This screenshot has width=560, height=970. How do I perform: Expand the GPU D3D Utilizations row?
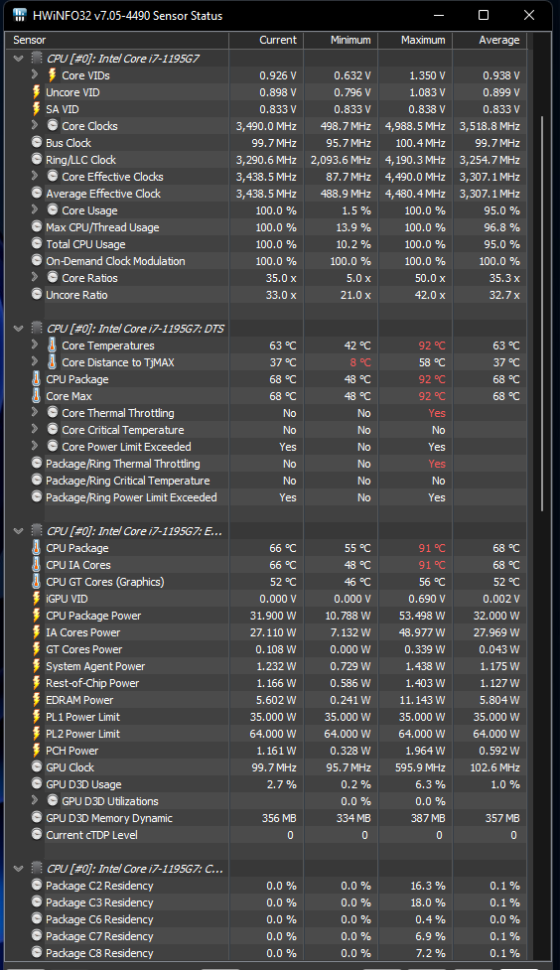(35, 801)
